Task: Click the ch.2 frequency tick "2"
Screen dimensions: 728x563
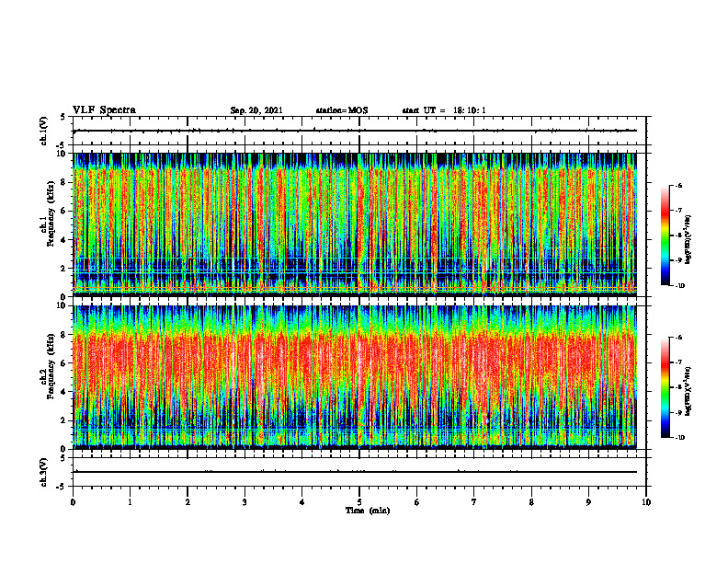Action: (64, 420)
